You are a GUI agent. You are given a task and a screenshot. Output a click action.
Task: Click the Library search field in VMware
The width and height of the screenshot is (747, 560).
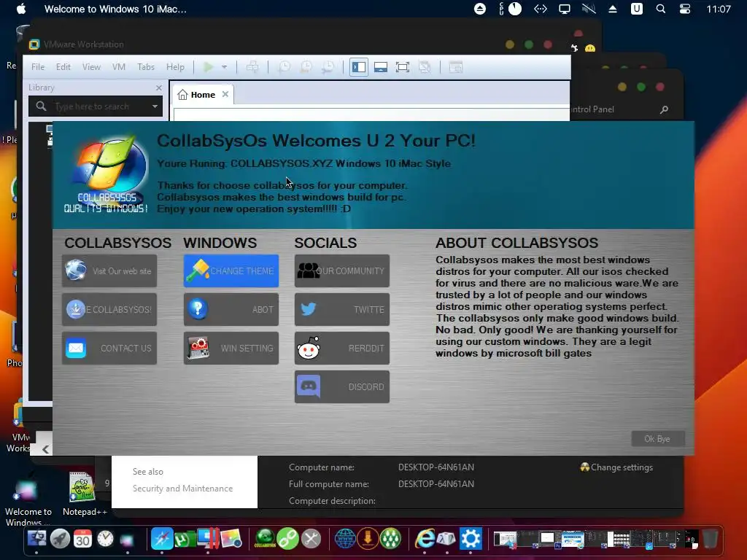click(96, 106)
